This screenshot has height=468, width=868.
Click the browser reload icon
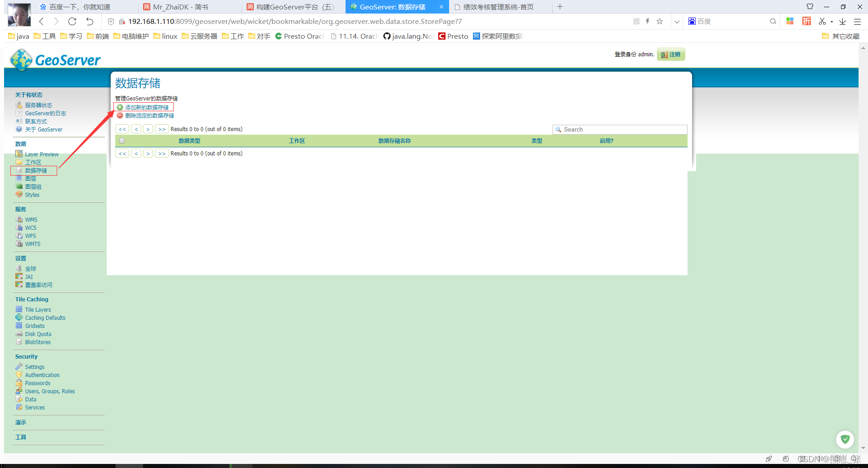pos(72,21)
